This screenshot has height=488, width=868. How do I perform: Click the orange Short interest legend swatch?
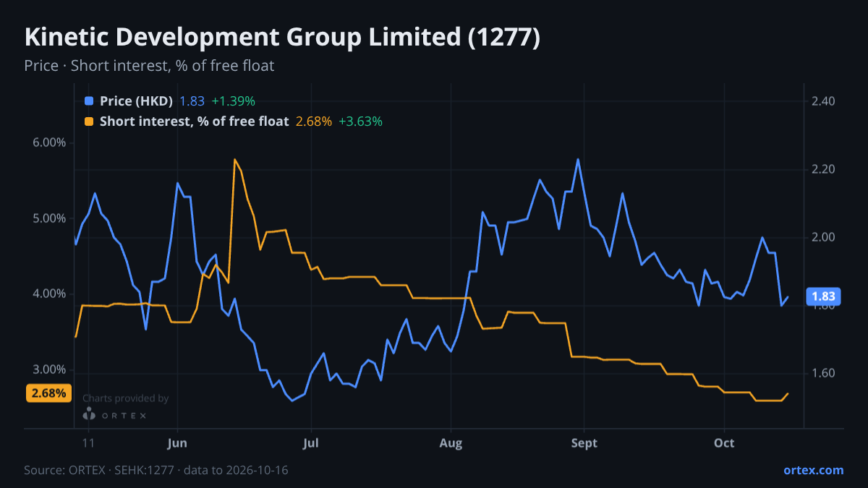click(89, 121)
